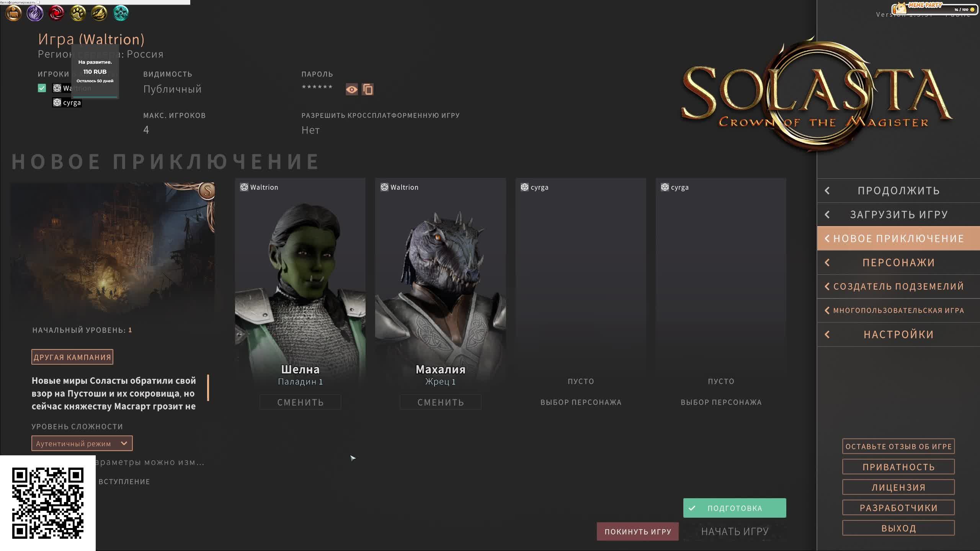This screenshot has height=551, width=980.
Task: Click the campaign description scrollbar
Action: pyautogui.click(x=208, y=388)
